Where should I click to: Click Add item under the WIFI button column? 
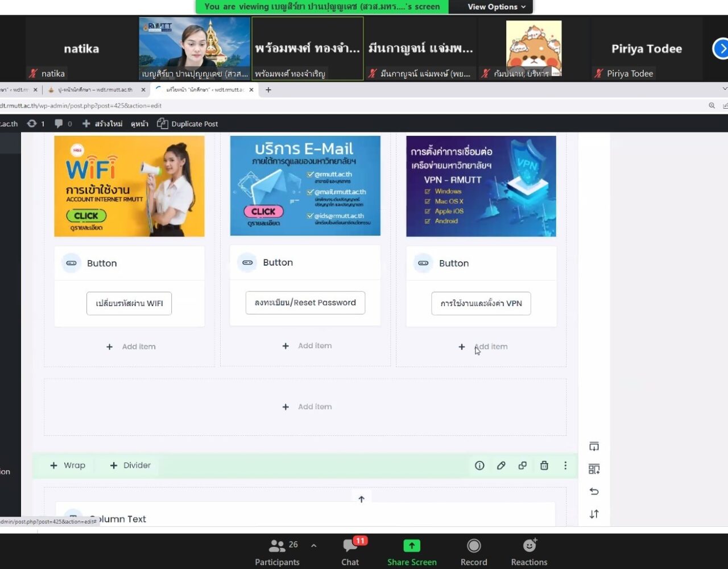131,347
